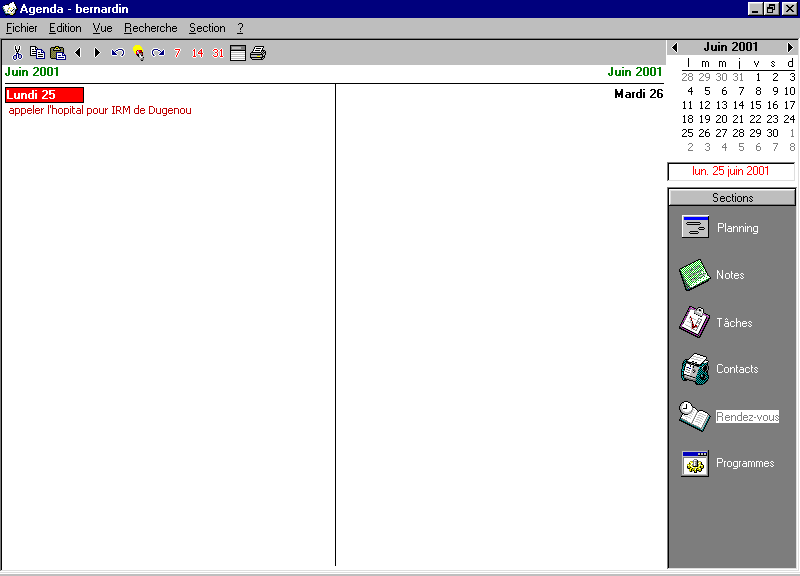Click the Planning label

(x=737, y=228)
